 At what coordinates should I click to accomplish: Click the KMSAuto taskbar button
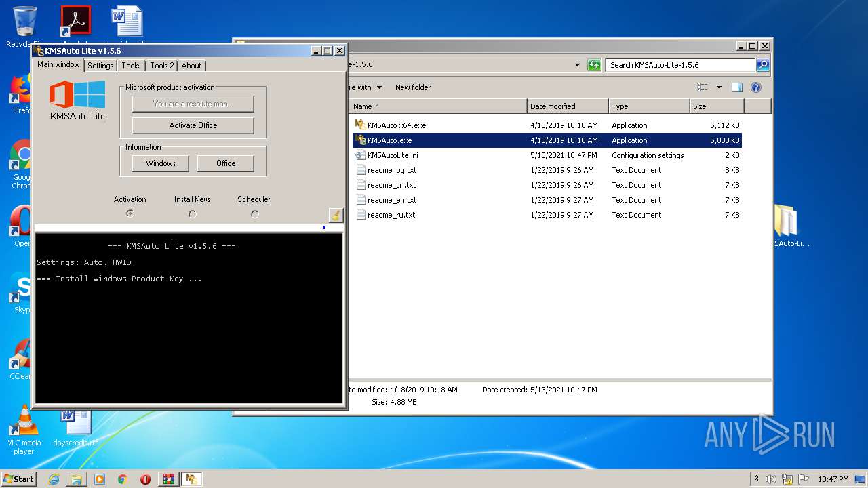pyautogui.click(x=193, y=479)
